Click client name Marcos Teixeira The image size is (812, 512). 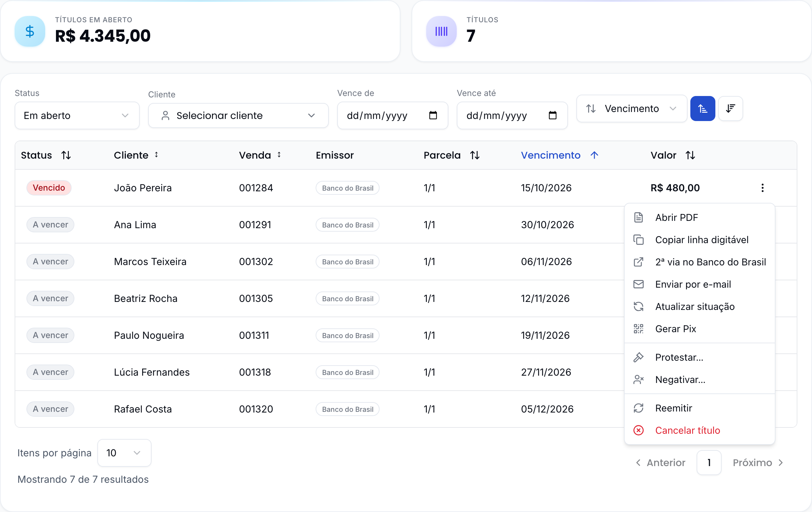pyautogui.click(x=150, y=262)
